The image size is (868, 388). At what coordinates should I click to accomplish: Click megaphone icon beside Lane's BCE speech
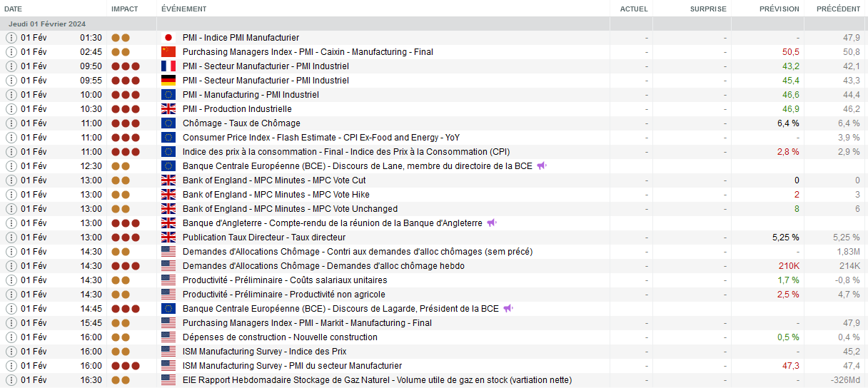[x=542, y=166]
